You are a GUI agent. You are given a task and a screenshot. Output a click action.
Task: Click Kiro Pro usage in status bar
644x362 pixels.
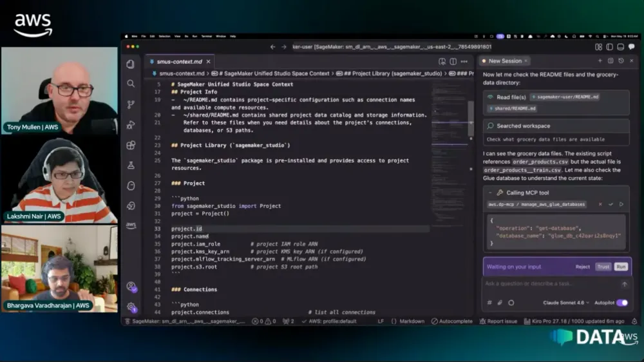(x=574, y=321)
